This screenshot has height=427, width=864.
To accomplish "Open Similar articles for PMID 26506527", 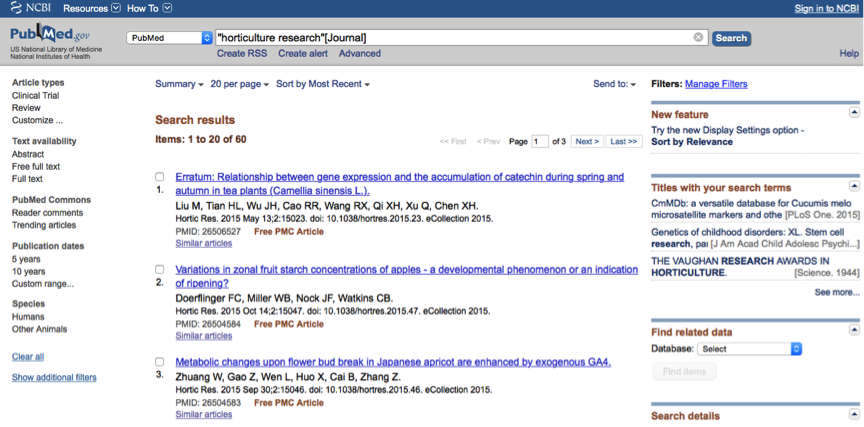I will point(204,243).
